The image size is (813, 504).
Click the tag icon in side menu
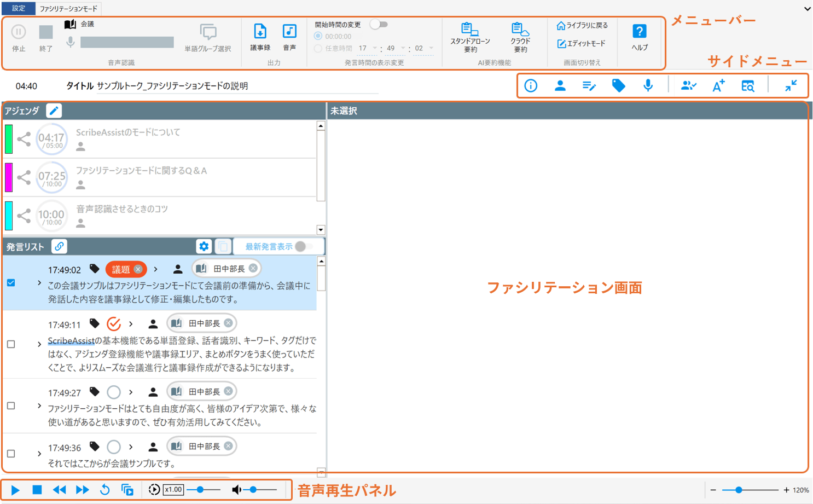click(x=618, y=86)
